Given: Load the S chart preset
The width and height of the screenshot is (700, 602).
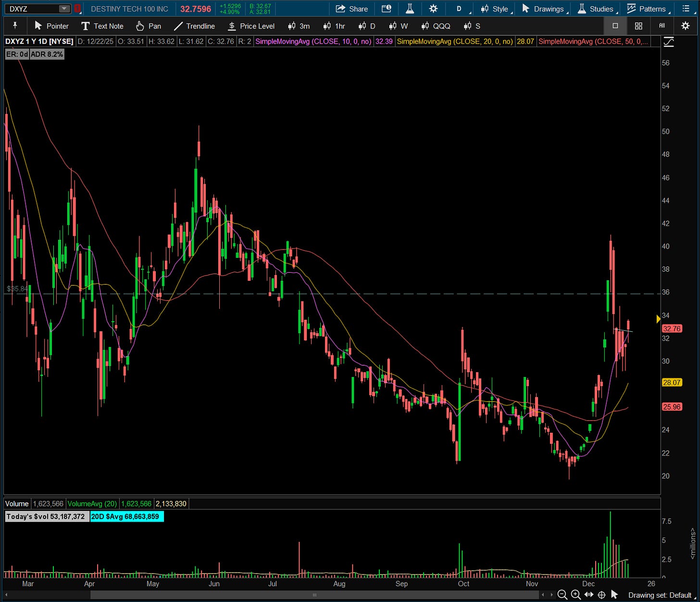Looking at the screenshot, I should (472, 26).
